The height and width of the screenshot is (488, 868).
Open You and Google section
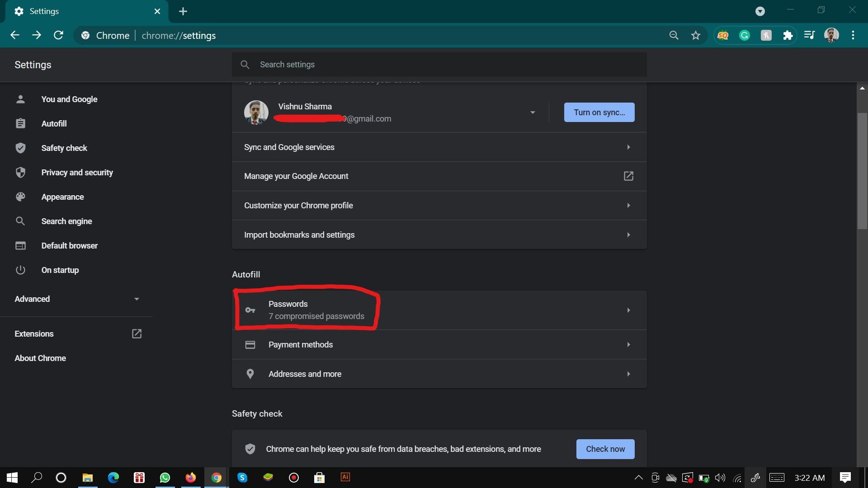point(69,99)
